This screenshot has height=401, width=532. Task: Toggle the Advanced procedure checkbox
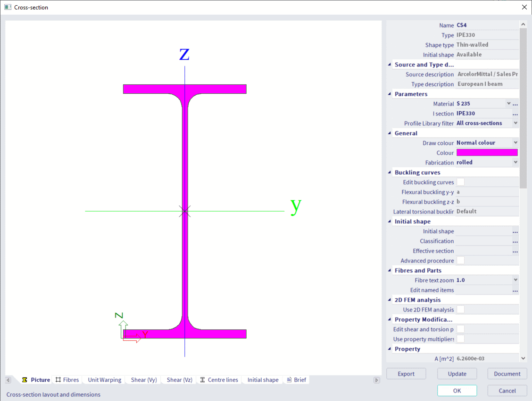pyautogui.click(x=460, y=260)
